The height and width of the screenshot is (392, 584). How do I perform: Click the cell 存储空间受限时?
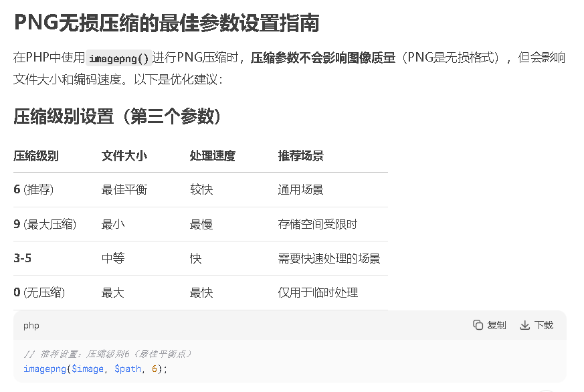[318, 224]
